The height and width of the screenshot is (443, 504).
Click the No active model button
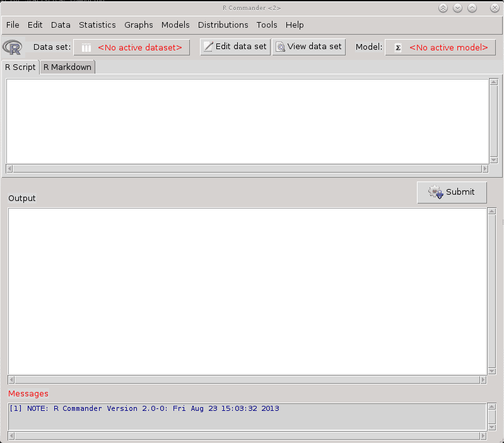point(440,47)
